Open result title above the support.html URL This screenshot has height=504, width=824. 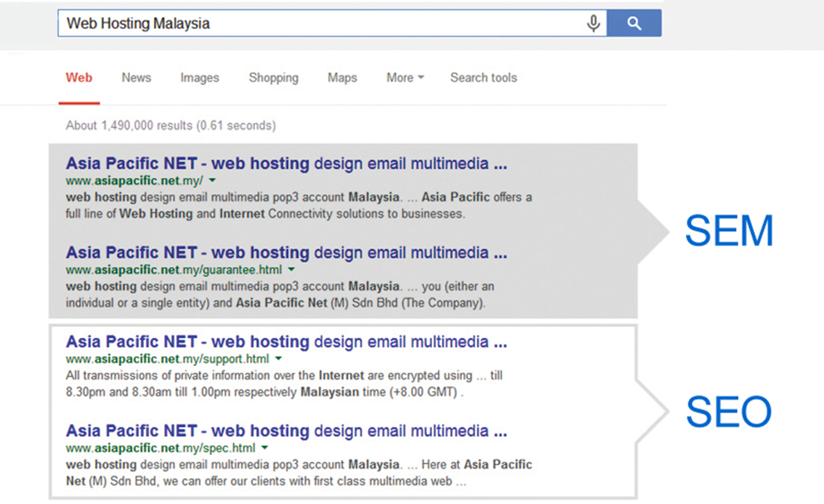coord(285,342)
